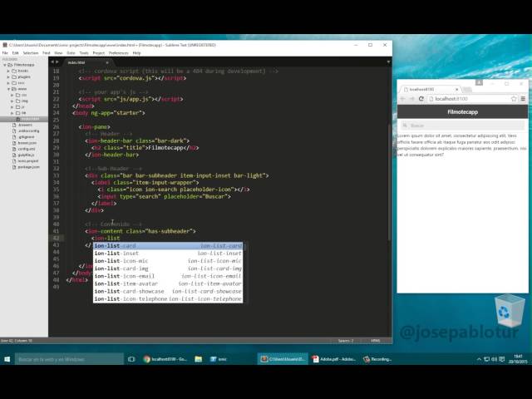Open the Project menu

click(98, 53)
